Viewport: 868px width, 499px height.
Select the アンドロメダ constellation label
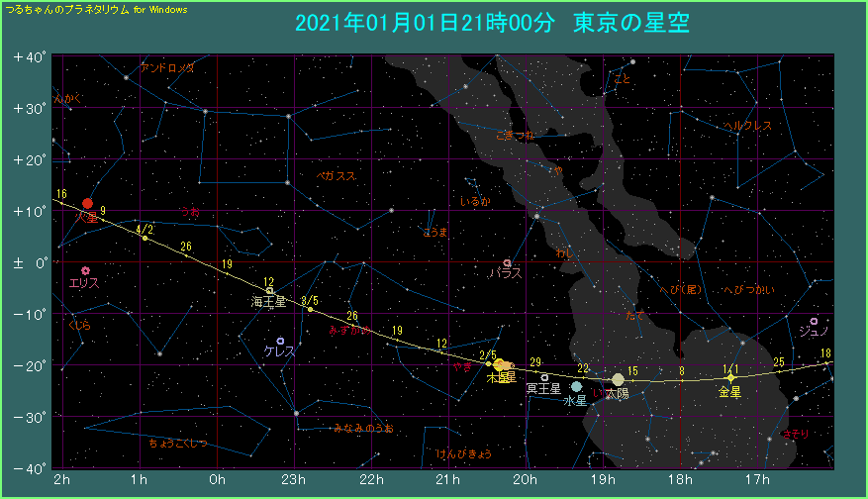[167, 68]
